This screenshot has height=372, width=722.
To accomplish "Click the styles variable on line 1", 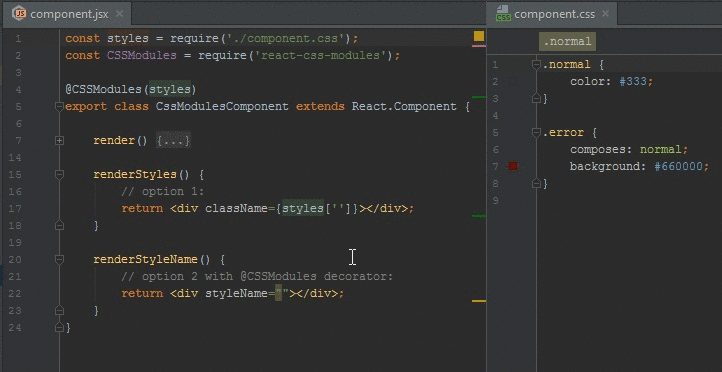I will coord(128,39).
